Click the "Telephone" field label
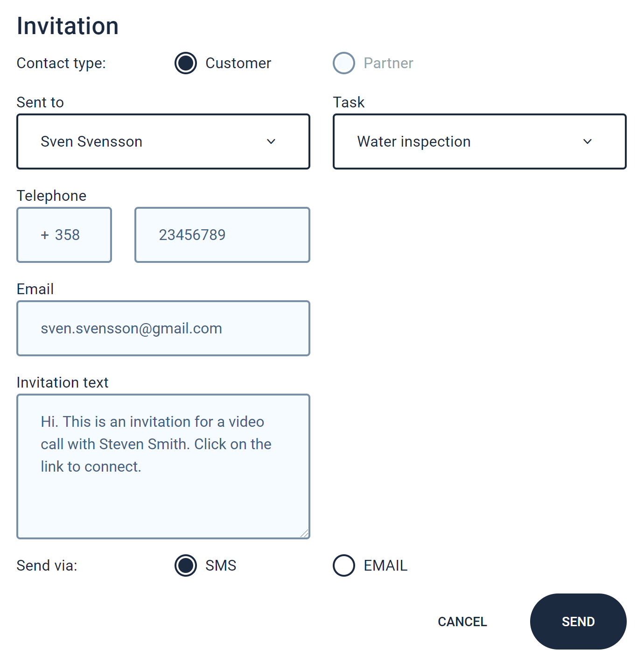The image size is (644, 664). point(51,196)
